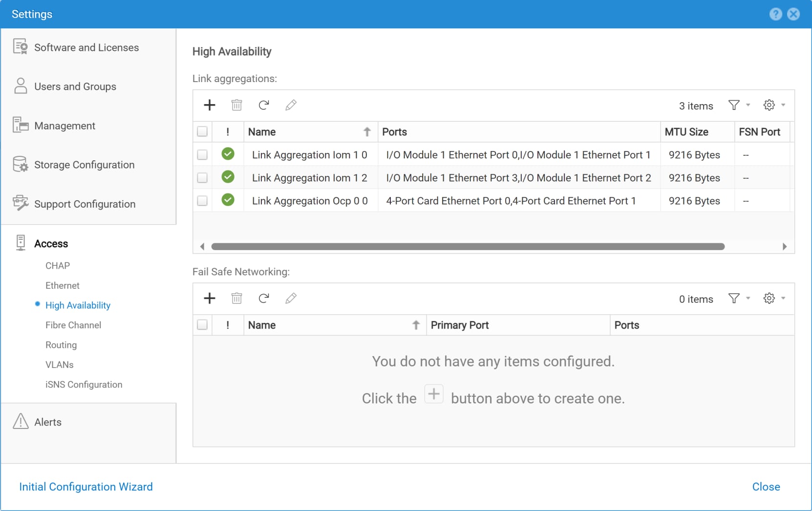Sort Fail Safe Networking by Name arrow
This screenshot has width=812, height=511.
click(x=416, y=325)
